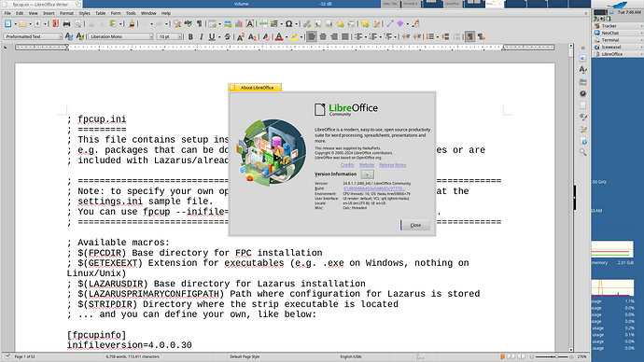Toggle Formatting Marks pilcrow icon
The height and width of the screenshot is (362, 644).
199,24
